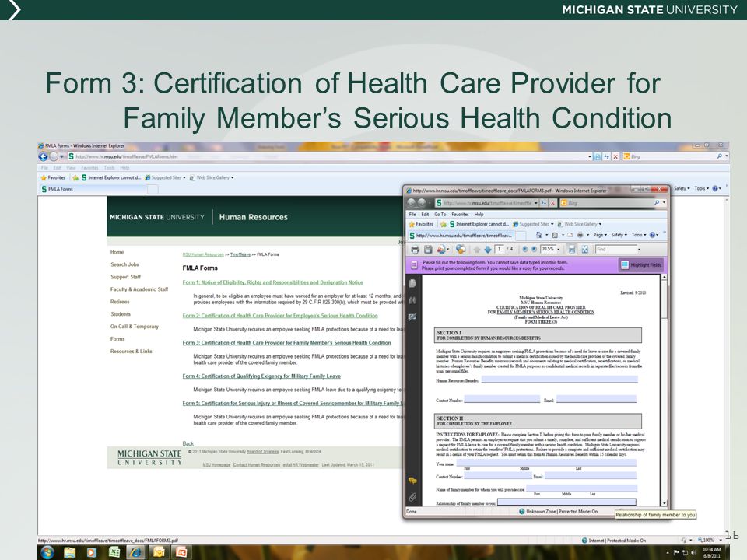Click the Home icon in PDF window command bar
The image size is (747, 560).
coord(538,235)
